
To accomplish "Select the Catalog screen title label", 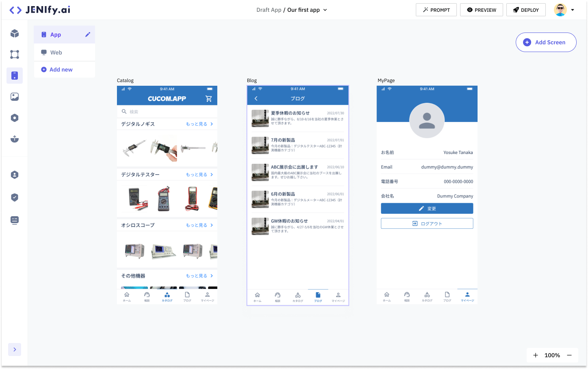I will pyautogui.click(x=125, y=80).
